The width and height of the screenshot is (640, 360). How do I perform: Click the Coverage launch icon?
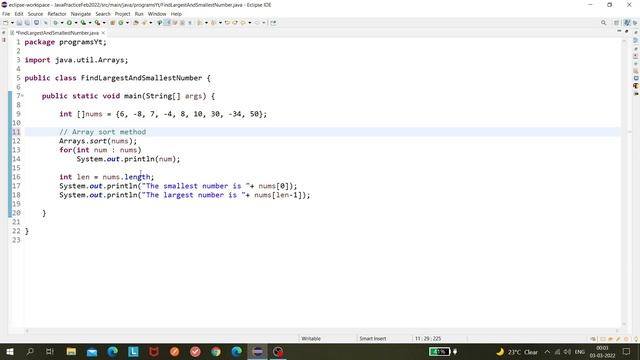(83, 23)
